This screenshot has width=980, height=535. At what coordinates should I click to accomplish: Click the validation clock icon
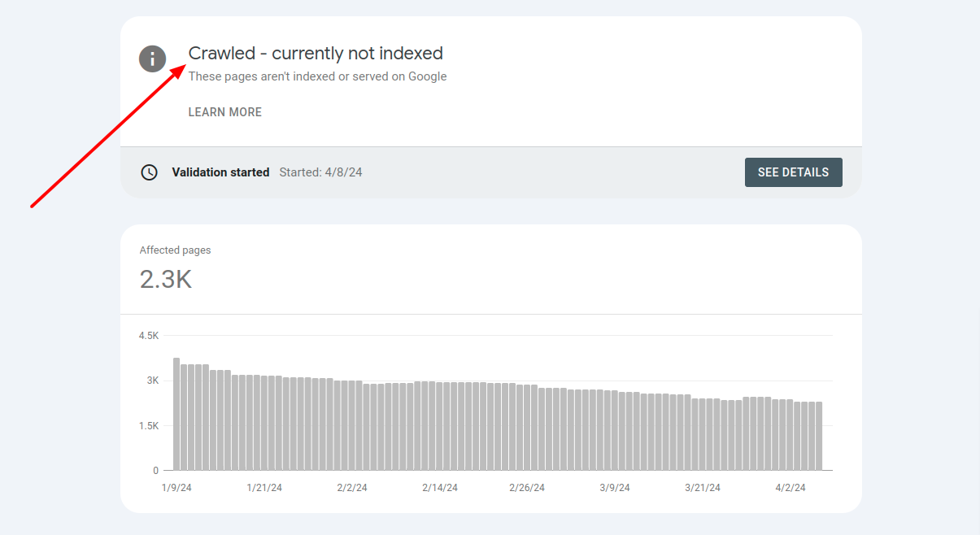pos(149,172)
